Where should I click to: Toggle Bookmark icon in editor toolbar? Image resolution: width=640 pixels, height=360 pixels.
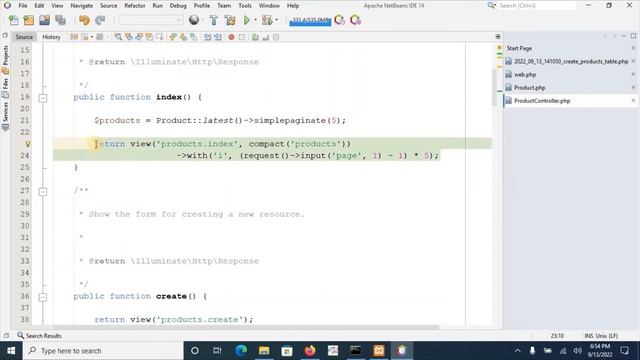[193, 37]
